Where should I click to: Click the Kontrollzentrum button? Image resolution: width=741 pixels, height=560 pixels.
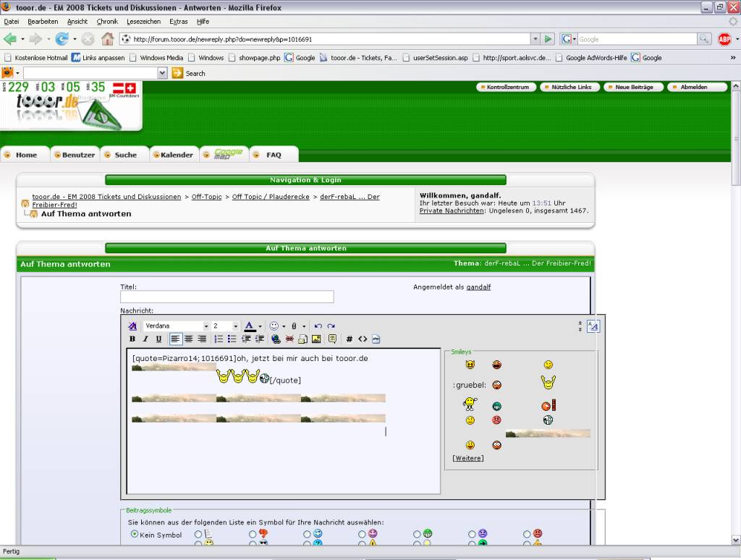(x=507, y=87)
